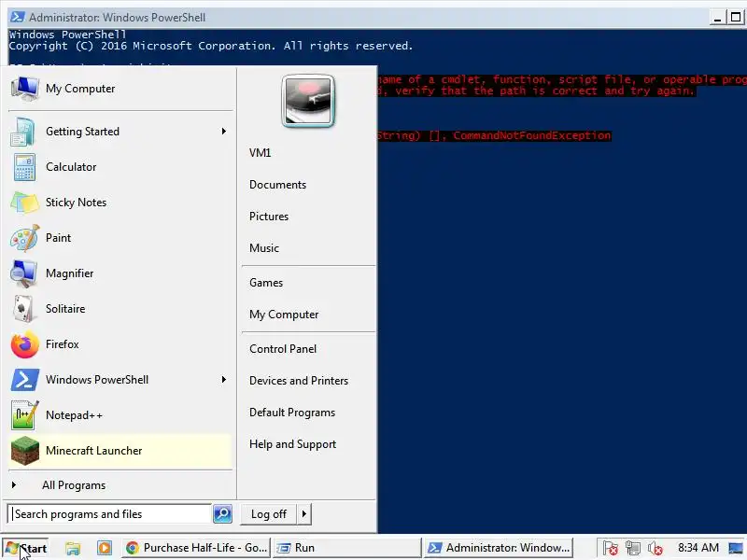Screen dimensions: 747x560
Task: Switch to Chrome Purchase Half-Life taskbar button
Action: pos(196,548)
